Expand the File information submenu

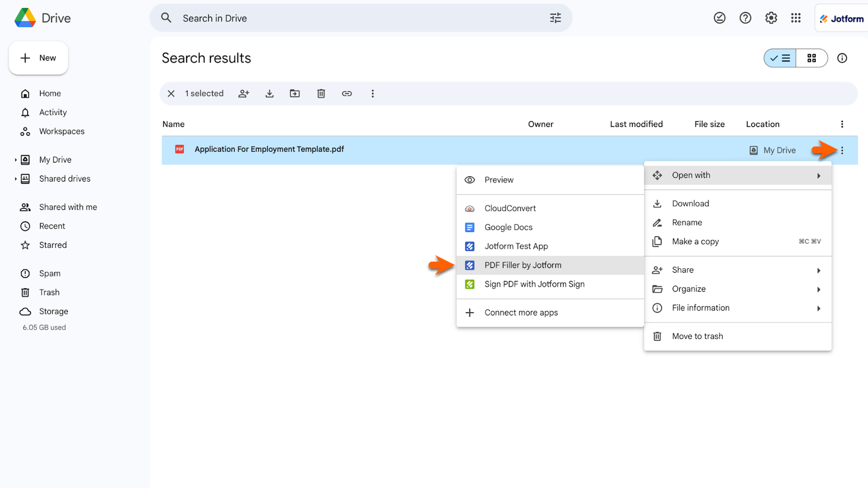pos(738,308)
